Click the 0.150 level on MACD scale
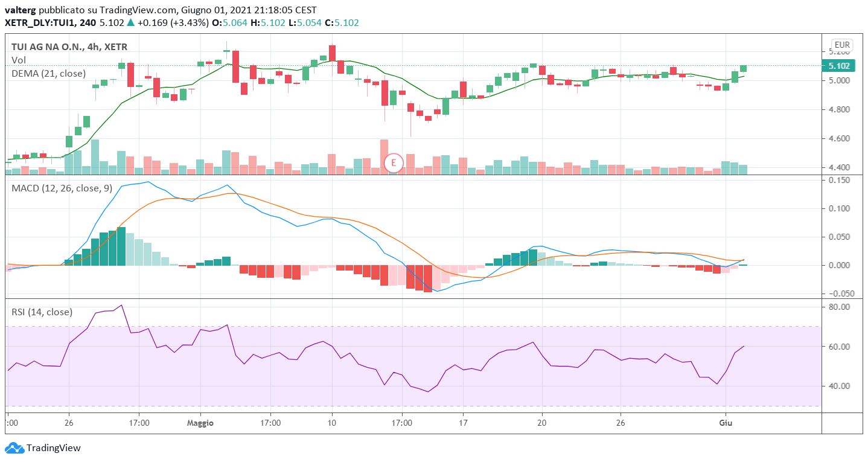 (840, 181)
